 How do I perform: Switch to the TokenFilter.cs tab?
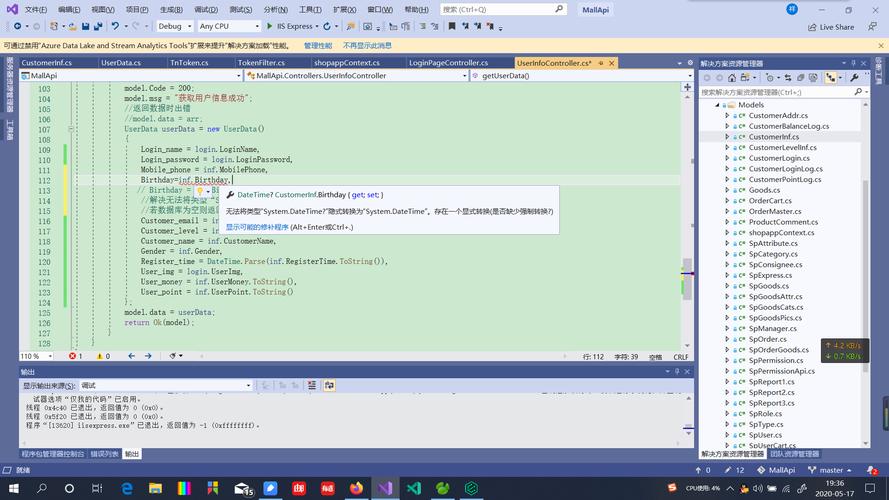point(262,62)
